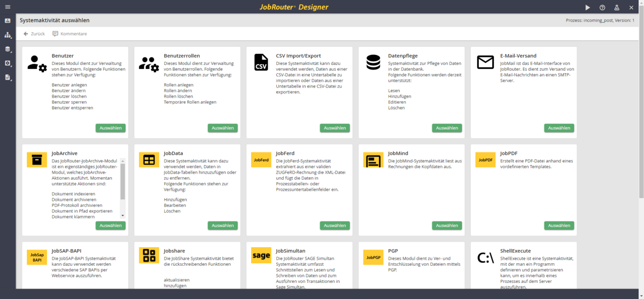The image size is (644, 299).
Task: Choose Auswählen on the JobArchive card
Action: 111,226
